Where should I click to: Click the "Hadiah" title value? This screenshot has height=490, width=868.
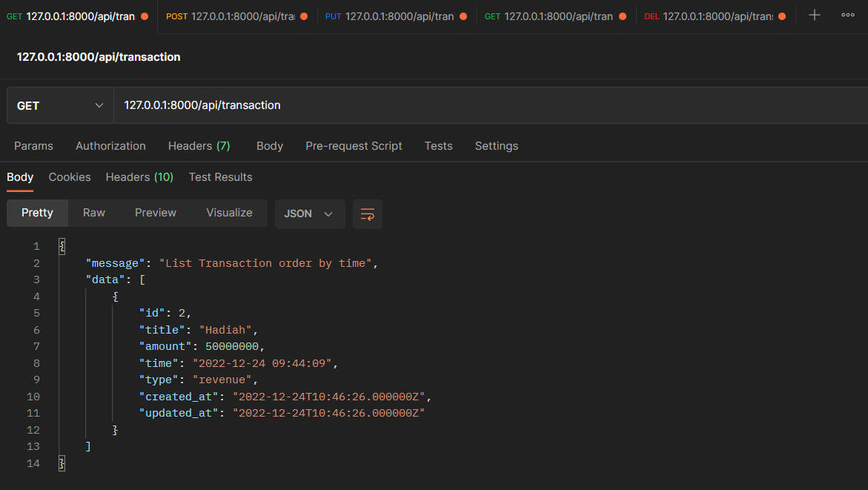tap(225, 330)
